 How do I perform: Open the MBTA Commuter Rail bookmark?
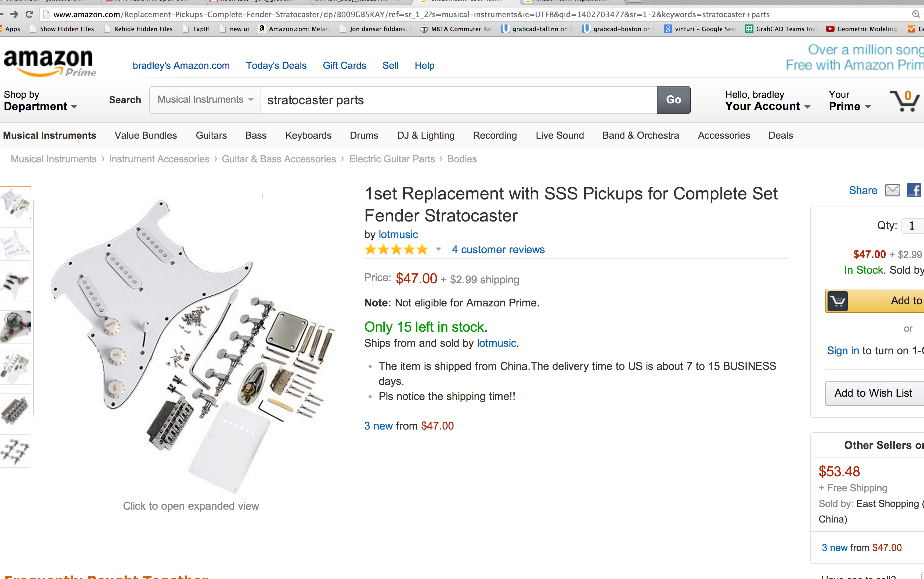click(456, 29)
